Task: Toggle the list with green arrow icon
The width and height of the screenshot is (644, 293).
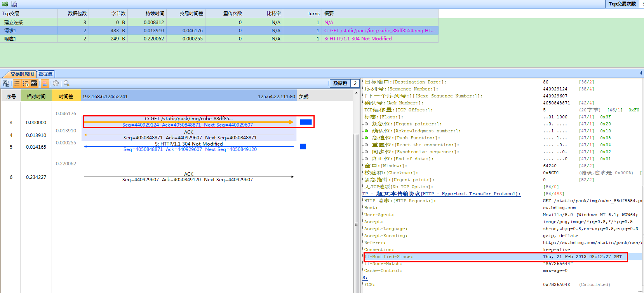Action: pos(26,83)
